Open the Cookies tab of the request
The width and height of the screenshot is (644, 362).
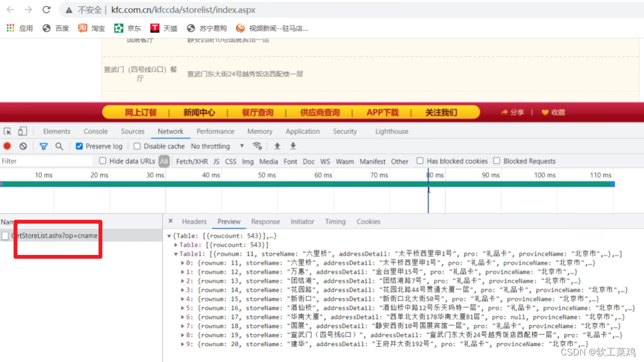click(368, 222)
